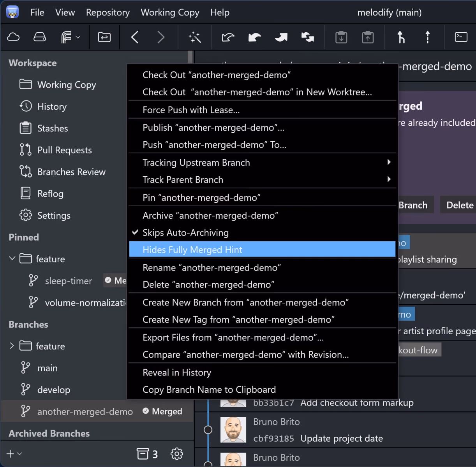Screen dimensions: 476x467
Task: Click the save stash icon
Action: (x=341, y=37)
